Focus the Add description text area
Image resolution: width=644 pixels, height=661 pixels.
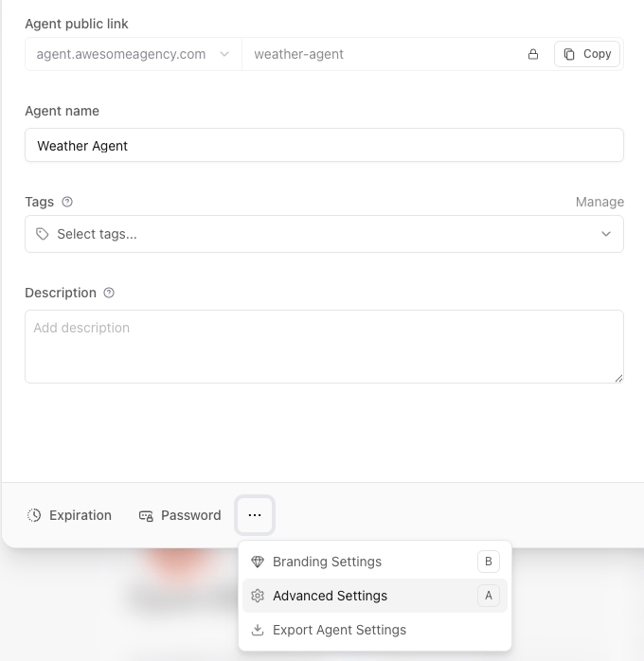click(324, 347)
